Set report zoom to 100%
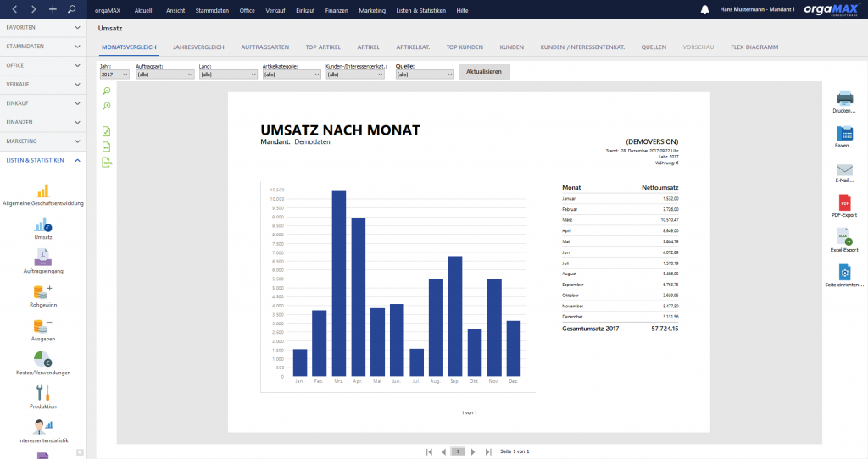 pos(107,162)
